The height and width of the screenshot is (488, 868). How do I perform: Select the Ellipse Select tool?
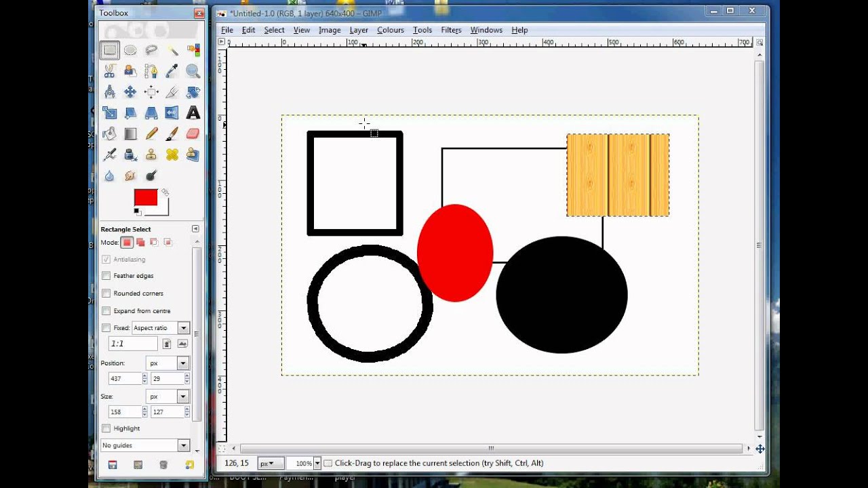130,50
